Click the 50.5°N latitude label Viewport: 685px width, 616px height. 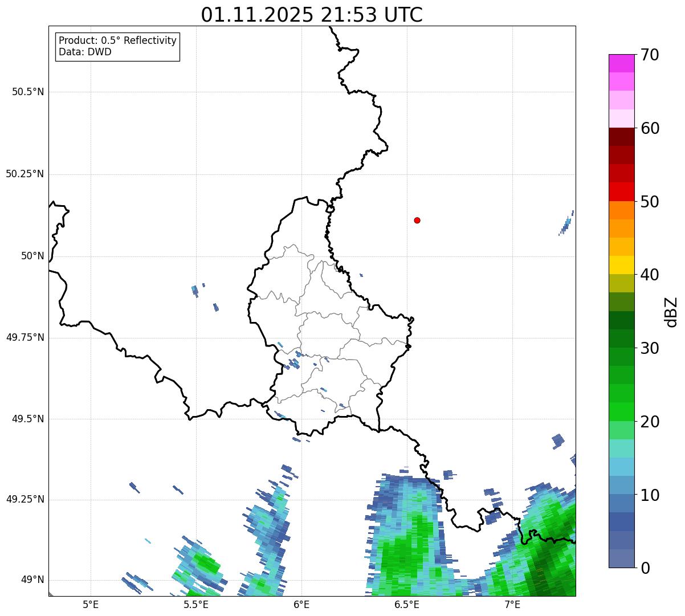click(x=28, y=92)
